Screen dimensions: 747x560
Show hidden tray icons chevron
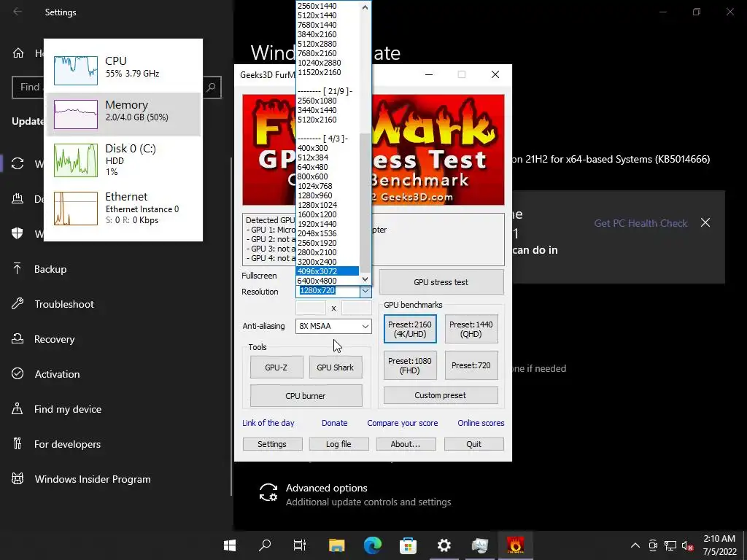click(635, 545)
